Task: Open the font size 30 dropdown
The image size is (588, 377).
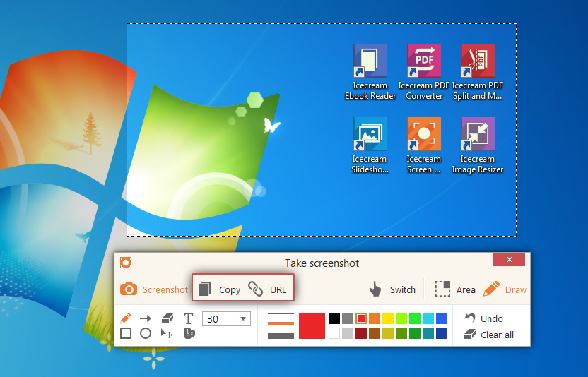Action: tap(226, 319)
